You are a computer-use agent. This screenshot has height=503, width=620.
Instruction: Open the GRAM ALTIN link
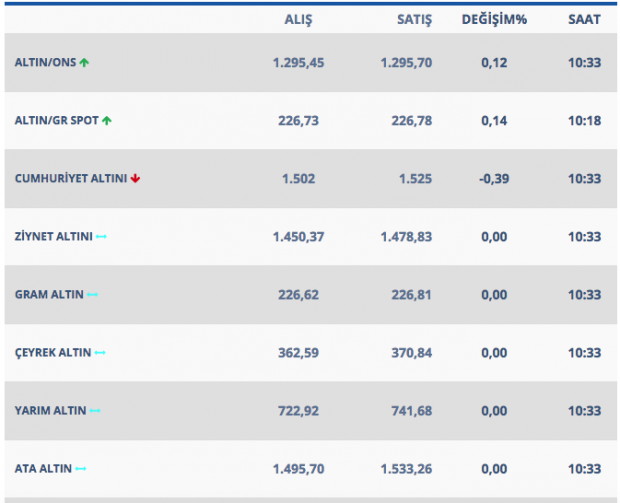tap(48, 294)
